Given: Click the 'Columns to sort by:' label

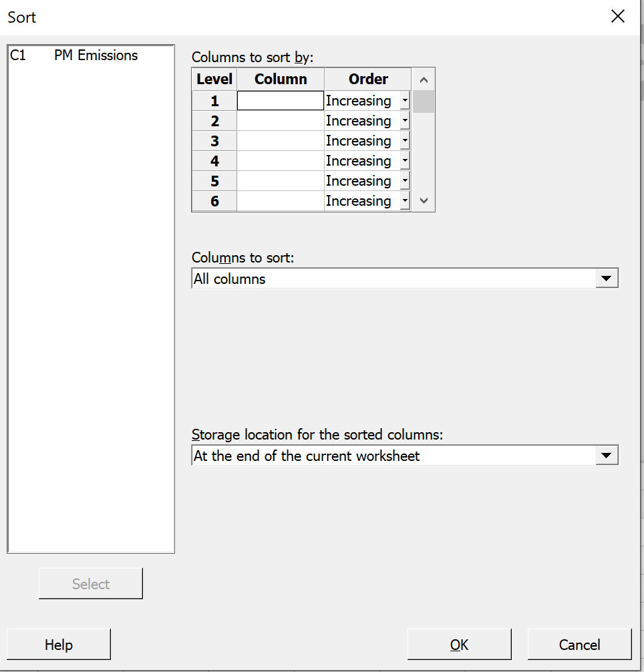Looking at the screenshot, I should point(253,57).
